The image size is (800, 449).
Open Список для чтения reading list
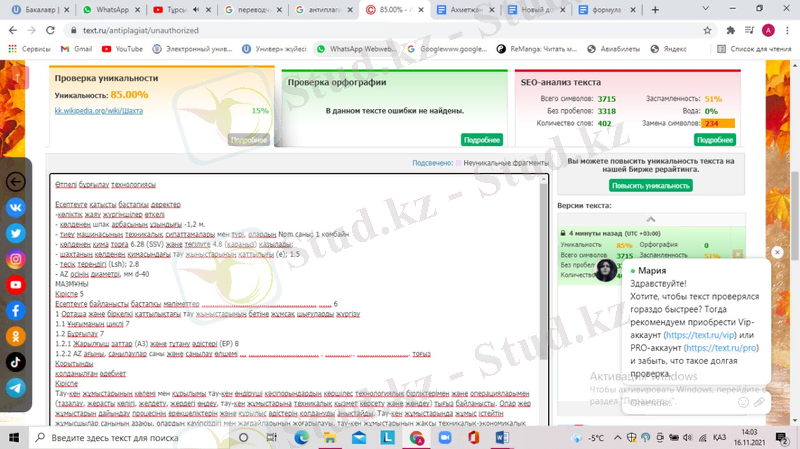pyautogui.click(x=754, y=49)
